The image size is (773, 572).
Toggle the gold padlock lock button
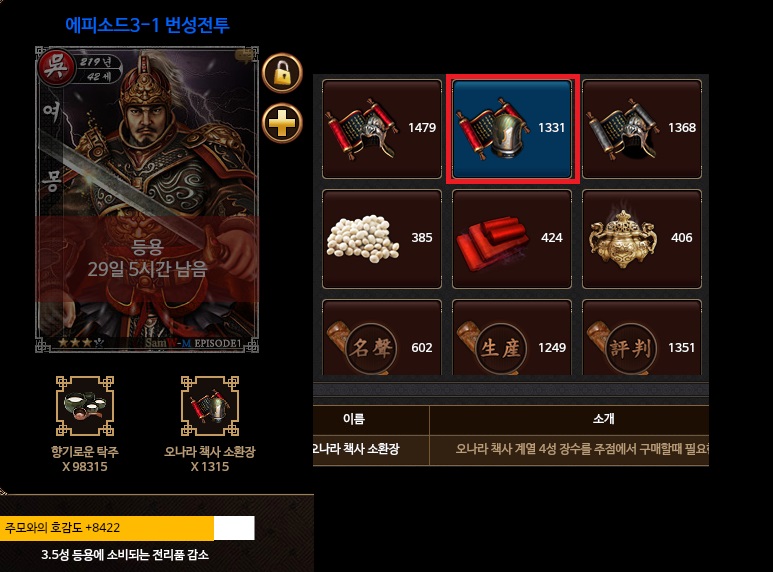pos(282,73)
